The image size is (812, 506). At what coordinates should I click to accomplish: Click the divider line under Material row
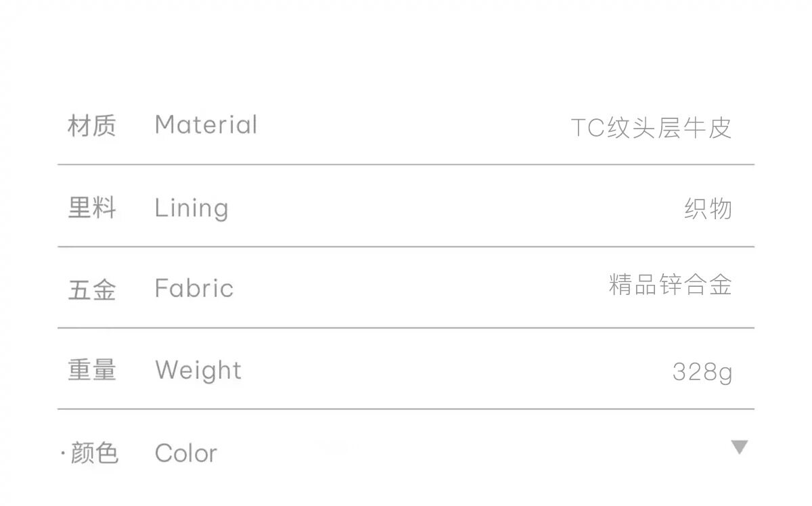click(x=406, y=164)
